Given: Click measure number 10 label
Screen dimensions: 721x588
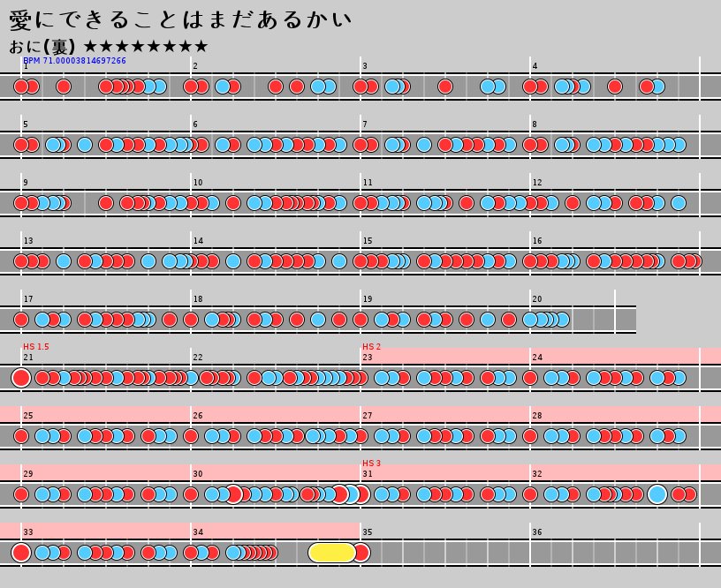Looking at the screenshot, I should [x=198, y=183].
